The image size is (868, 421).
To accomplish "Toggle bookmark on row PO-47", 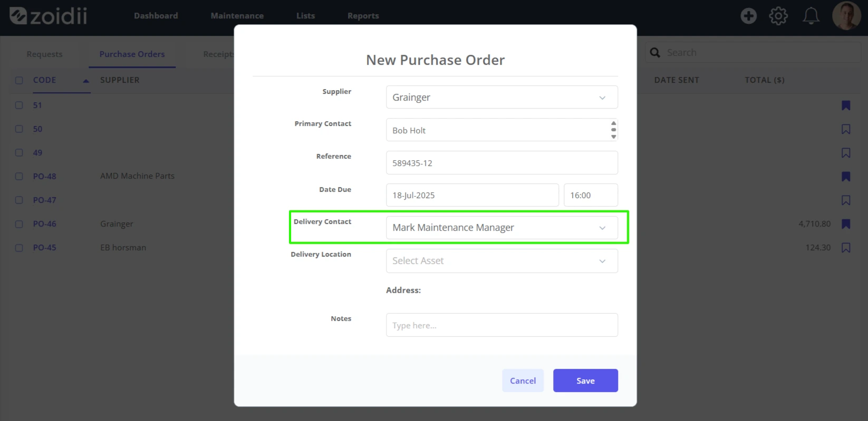I will point(846,200).
